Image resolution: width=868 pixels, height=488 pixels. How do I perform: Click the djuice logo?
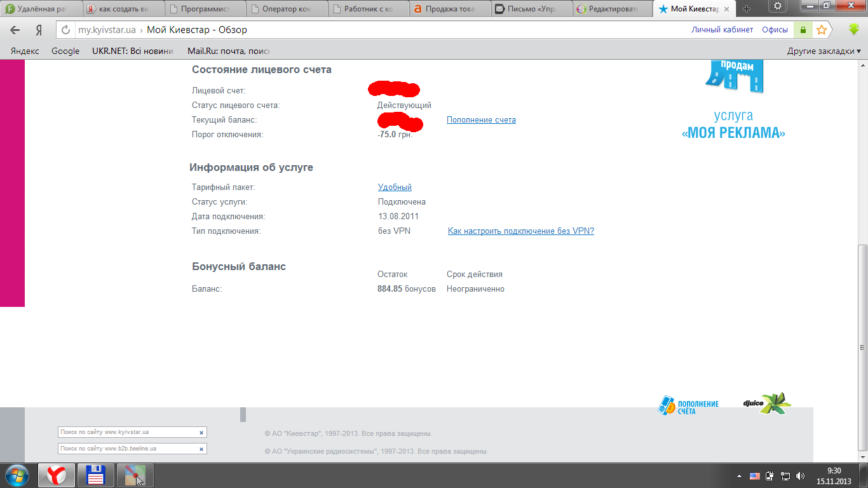pos(768,403)
